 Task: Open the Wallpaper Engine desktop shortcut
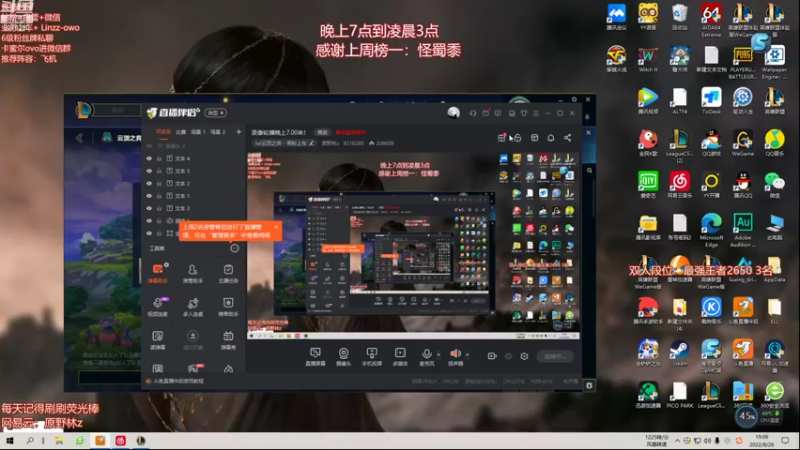774,62
